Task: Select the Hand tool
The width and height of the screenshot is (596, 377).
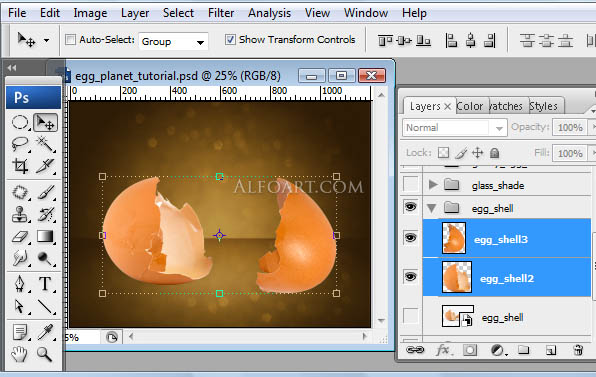Action: (x=20, y=354)
